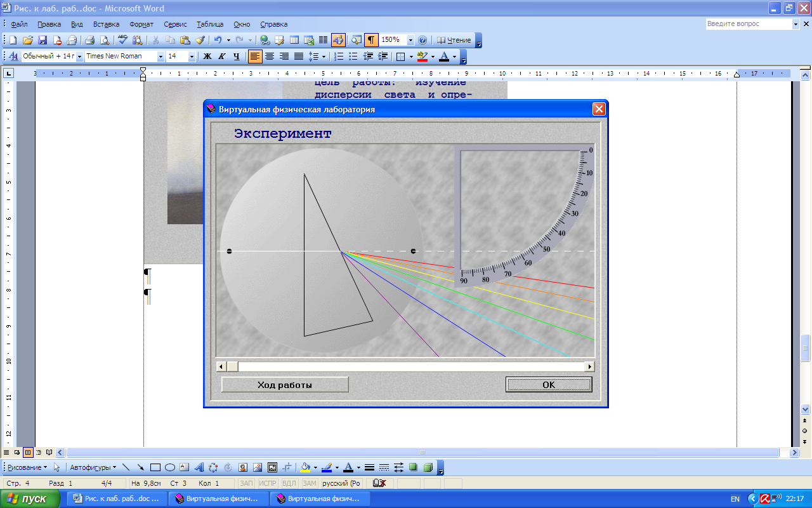The height and width of the screenshot is (508, 812).
Task: Open the Формат menu
Action: click(141, 24)
